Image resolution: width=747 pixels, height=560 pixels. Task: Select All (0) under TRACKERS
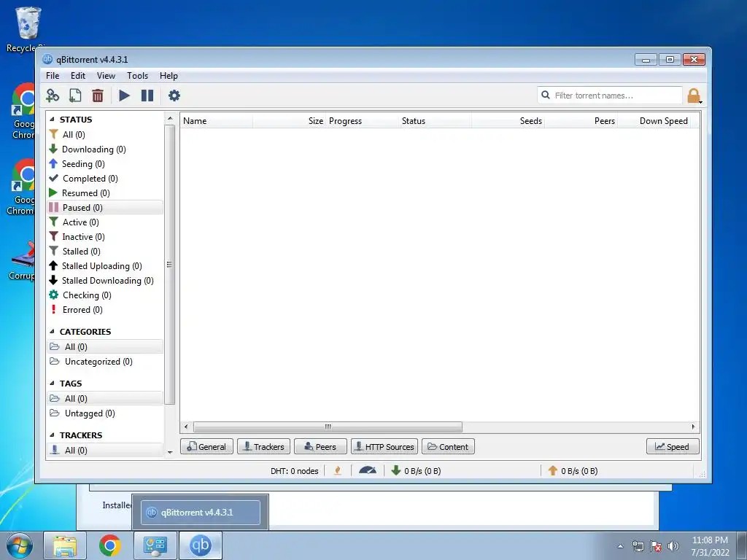[x=105, y=450]
